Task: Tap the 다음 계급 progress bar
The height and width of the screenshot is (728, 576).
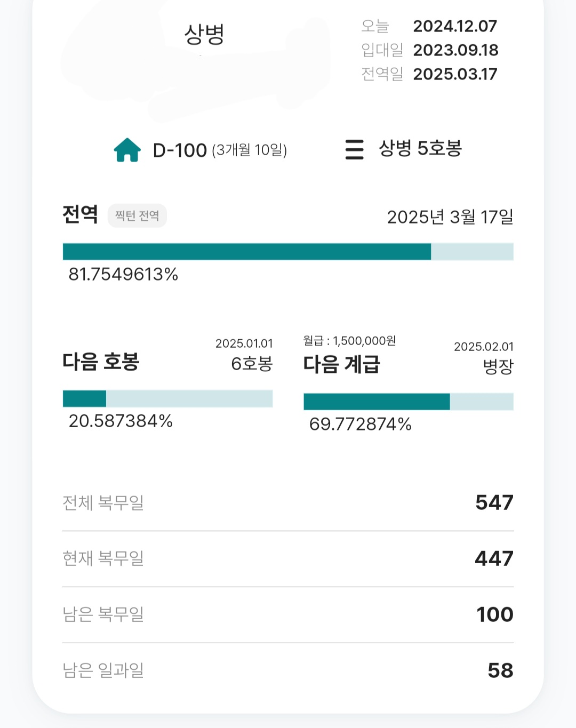Action: pyautogui.click(x=409, y=402)
